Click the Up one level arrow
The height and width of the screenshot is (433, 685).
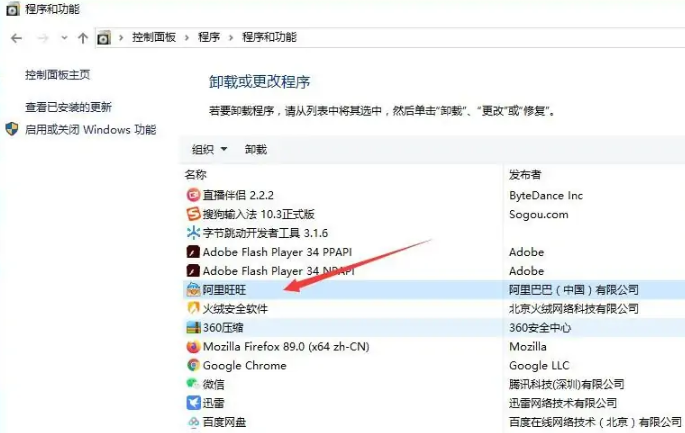(83, 38)
